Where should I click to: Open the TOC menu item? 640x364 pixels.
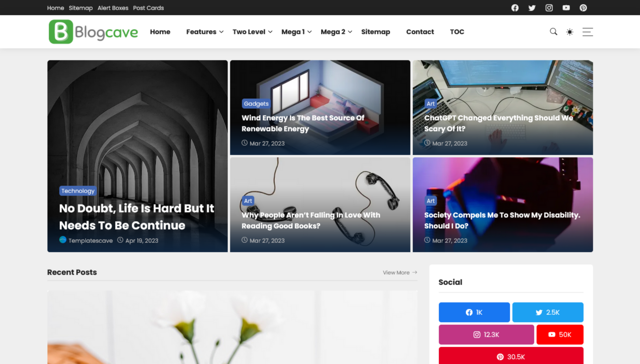tap(457, 32)
